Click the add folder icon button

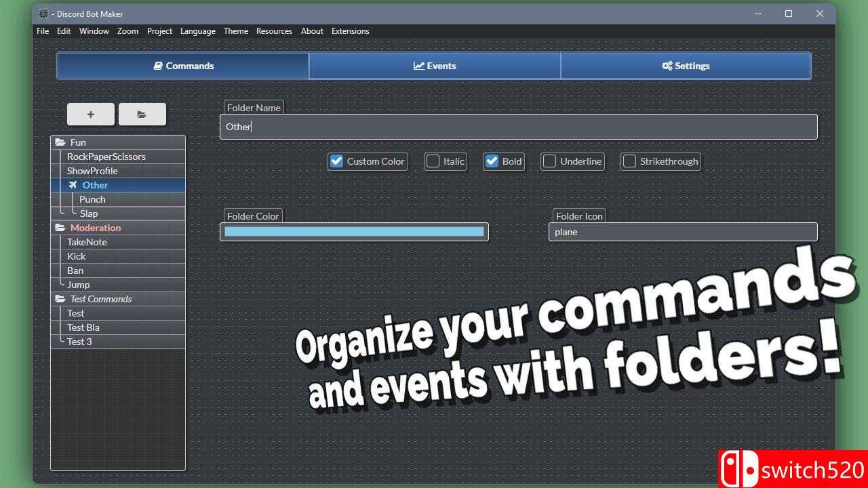click(x=142, y=115)
